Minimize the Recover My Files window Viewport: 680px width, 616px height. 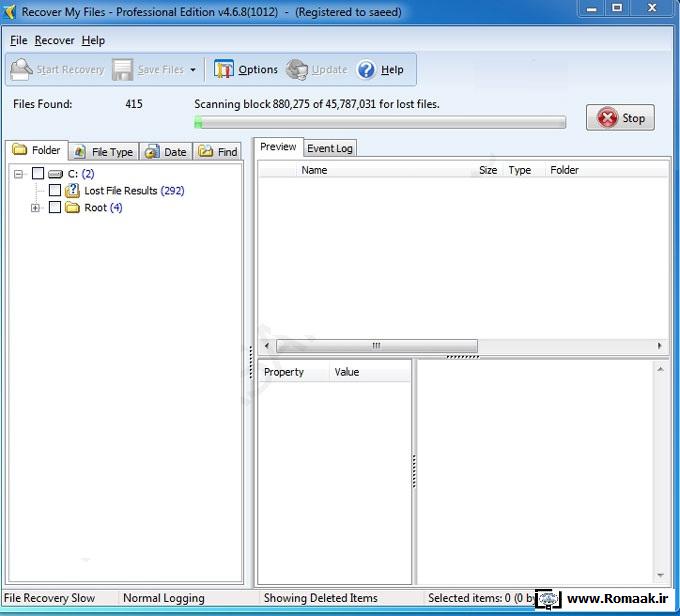(x=592, y=8)
